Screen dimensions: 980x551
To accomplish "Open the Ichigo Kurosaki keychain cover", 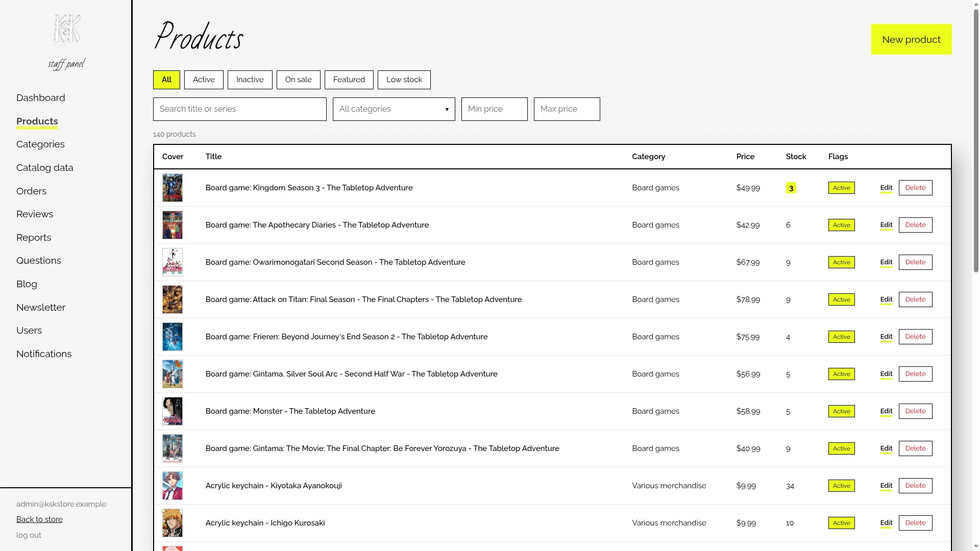I will [173, 523].
